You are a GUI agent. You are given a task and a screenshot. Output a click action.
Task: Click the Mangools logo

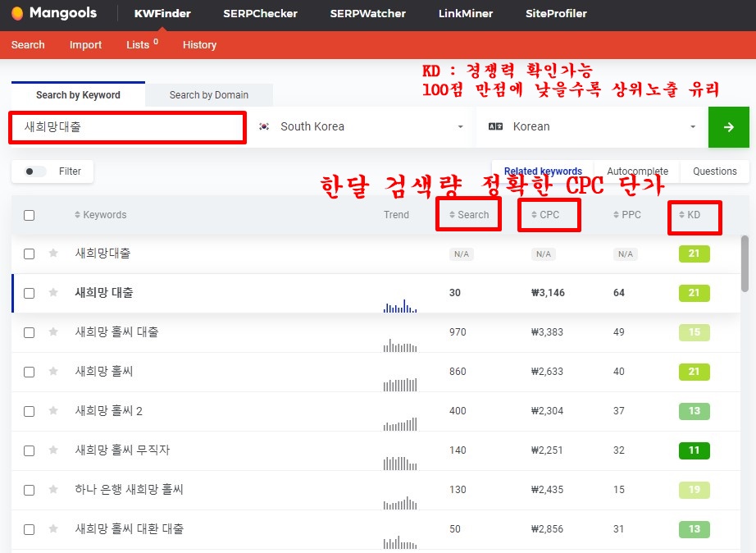point(53,13)
